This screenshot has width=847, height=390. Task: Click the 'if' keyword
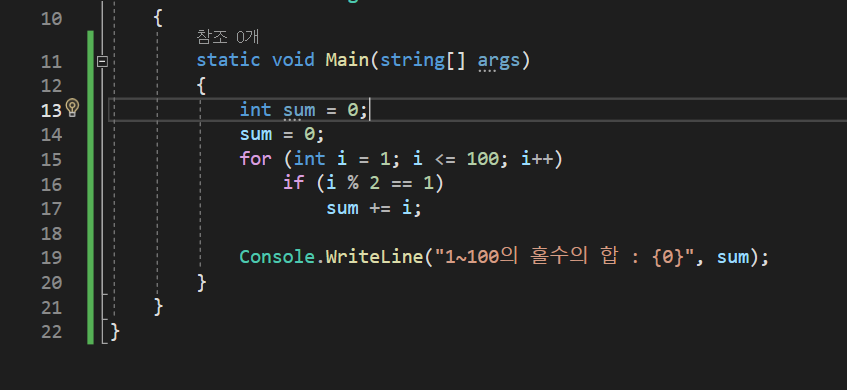pyautogui.click(x=293, y=183)
